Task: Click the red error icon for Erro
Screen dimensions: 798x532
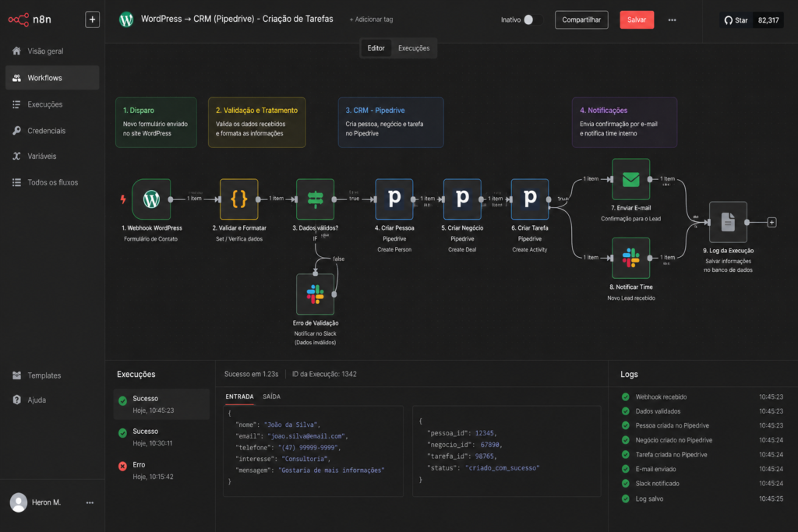Action: [x=122, y=466]
